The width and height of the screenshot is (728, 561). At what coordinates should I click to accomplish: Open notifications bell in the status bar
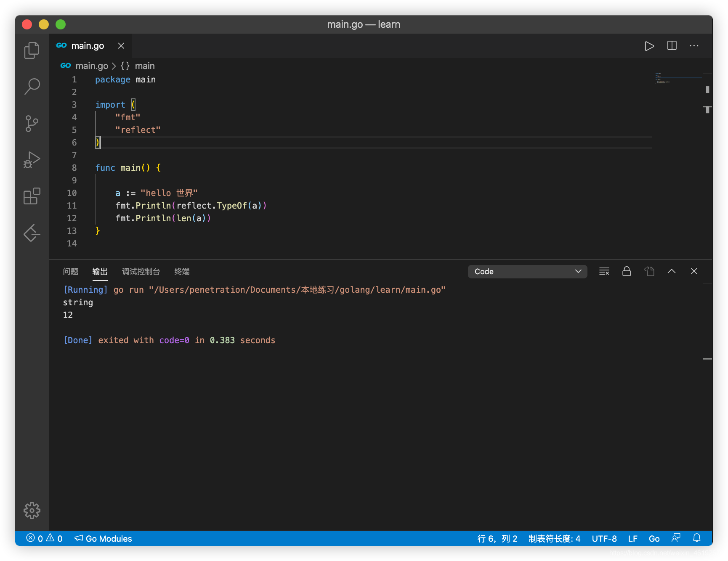697,538
